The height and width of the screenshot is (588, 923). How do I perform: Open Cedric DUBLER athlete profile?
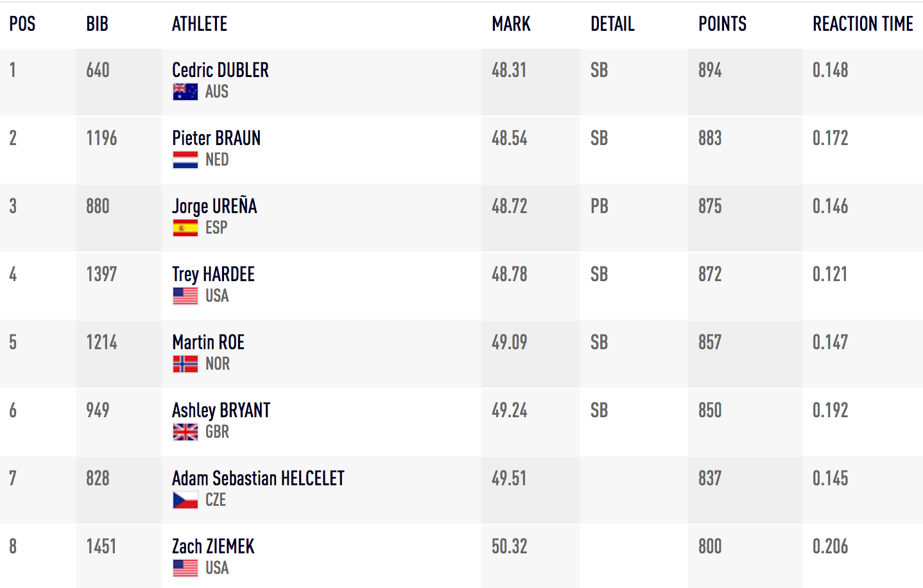220,70
